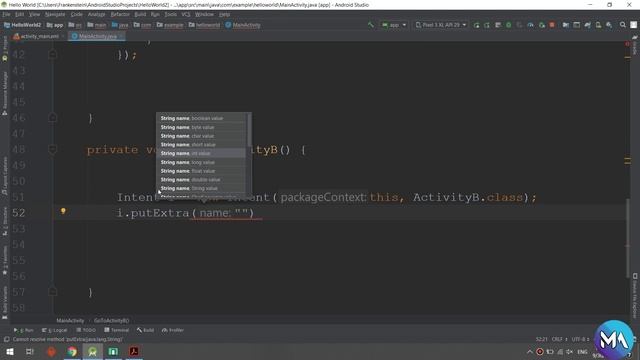Open the Navigate menu

point(55,14)
